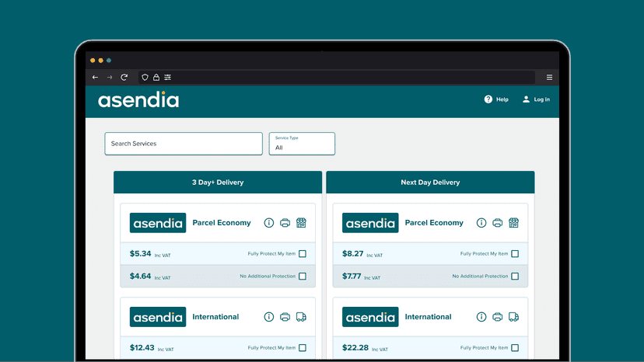644x362 pixels.
Task: Click International title under 3 Day+ Delivery
Action: 215,317
